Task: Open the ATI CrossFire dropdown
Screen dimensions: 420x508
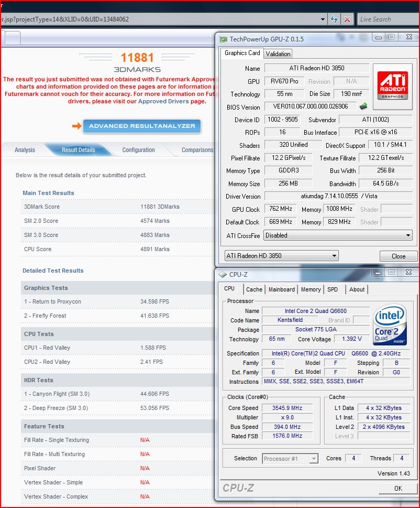Action: coord(338,235)
